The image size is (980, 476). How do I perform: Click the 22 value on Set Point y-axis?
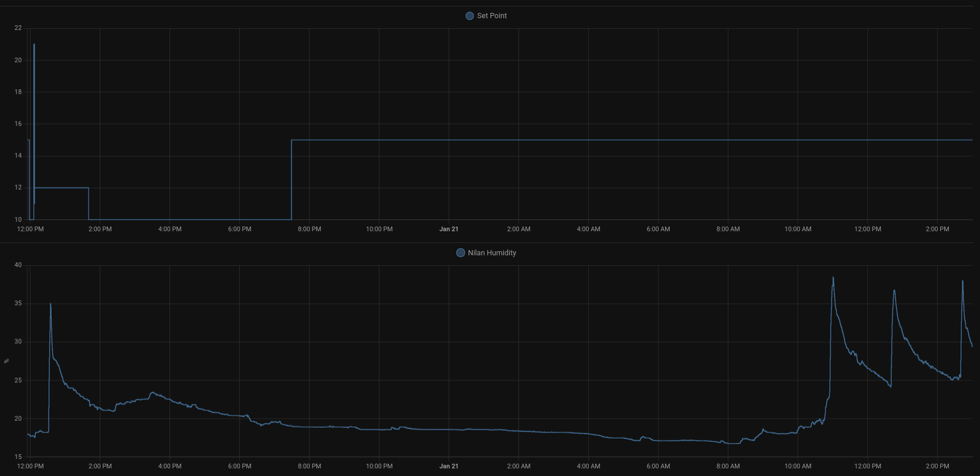(18, 28)
